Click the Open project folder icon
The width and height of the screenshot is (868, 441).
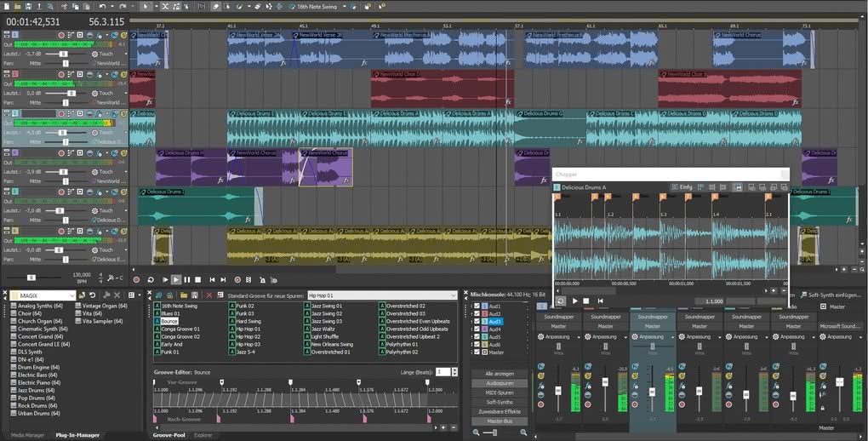tap(18, 6)
